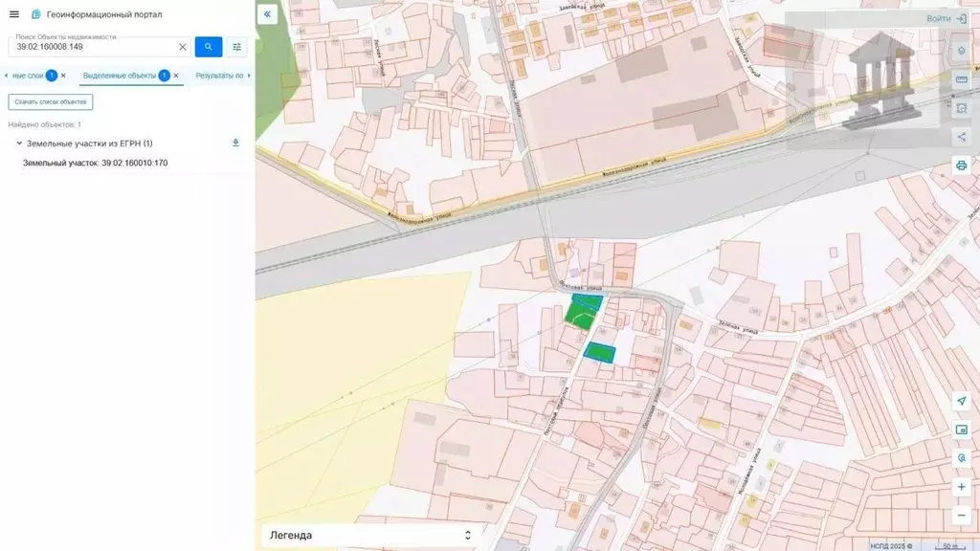Open the map layers tool
Viewport: 980px width, 551px height.
coord(961,51)
